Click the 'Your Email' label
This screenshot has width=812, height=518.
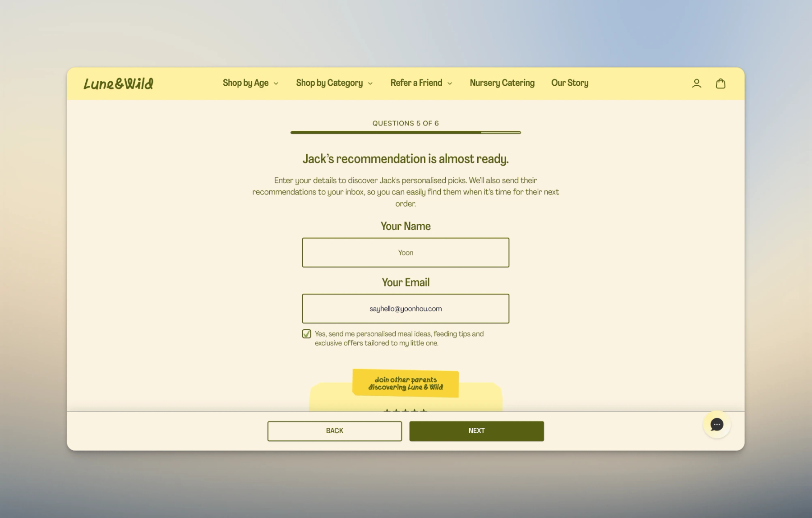pyautogui.click(x=406, y=282)
